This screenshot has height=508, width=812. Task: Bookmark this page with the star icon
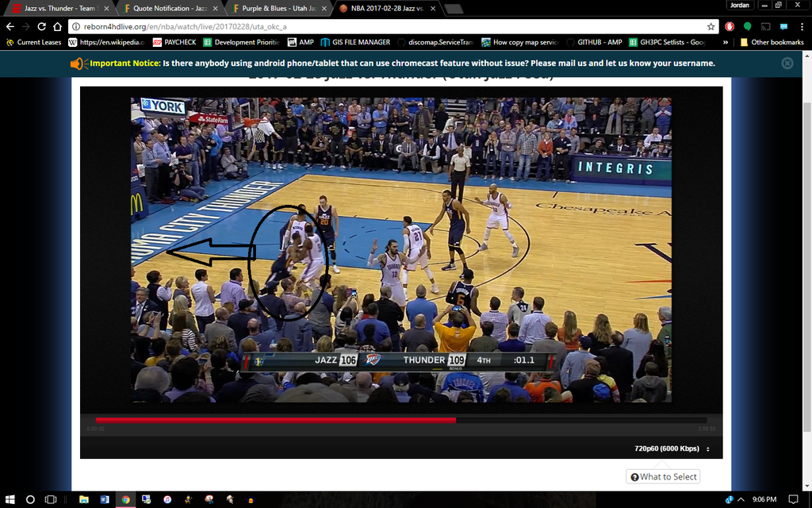point(710,26)
